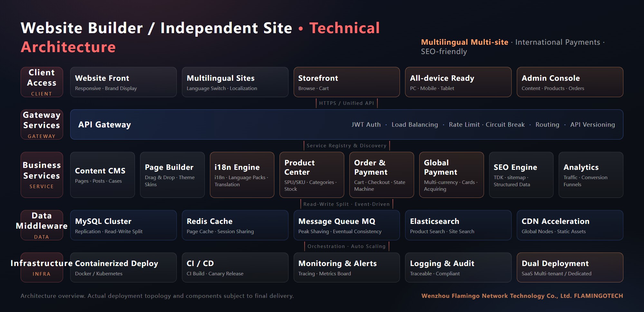Select the Dual Deployment card
Image resolution: width=644 pixels, height=312 pixels.
pyautogui.click(x=570, y=267)
